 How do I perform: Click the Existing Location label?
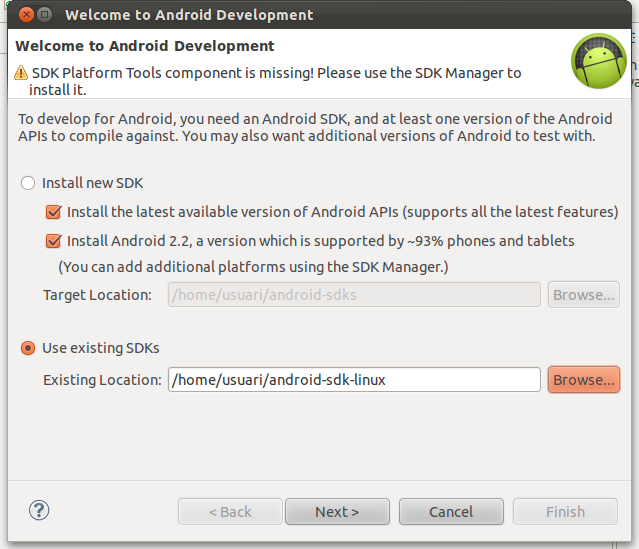point(102,380)
